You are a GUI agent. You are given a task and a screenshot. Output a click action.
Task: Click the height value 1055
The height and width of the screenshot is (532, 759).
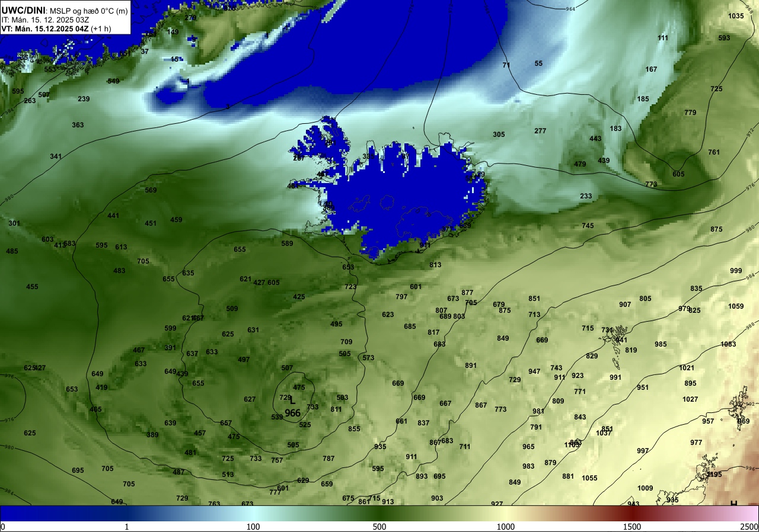pyautogui.click(x=589, y=478)
